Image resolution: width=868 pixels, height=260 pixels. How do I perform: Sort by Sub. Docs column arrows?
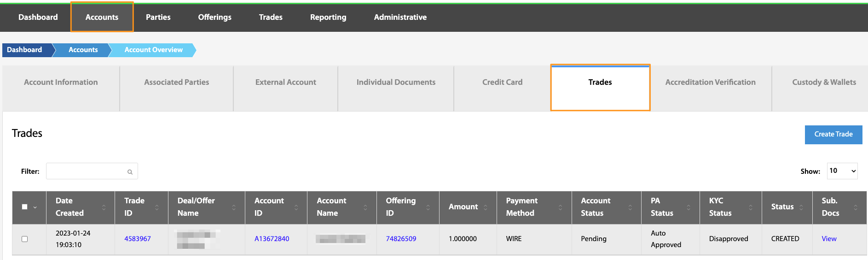pos(856,207)
